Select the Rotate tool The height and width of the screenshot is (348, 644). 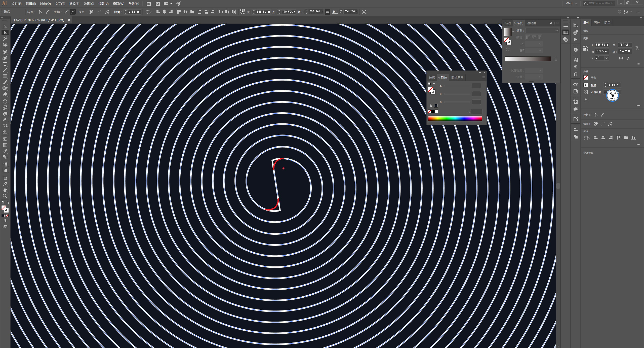point(5,101)
